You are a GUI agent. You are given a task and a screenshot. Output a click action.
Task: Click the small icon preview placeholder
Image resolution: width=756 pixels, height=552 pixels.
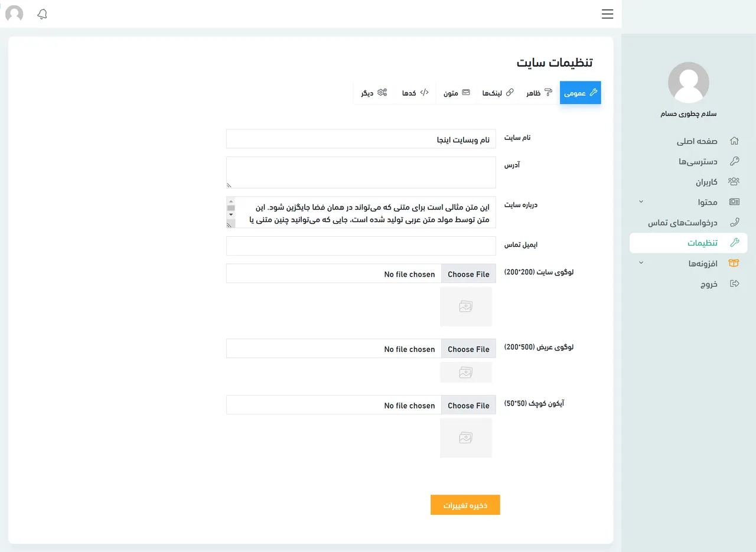click(466, 437)
